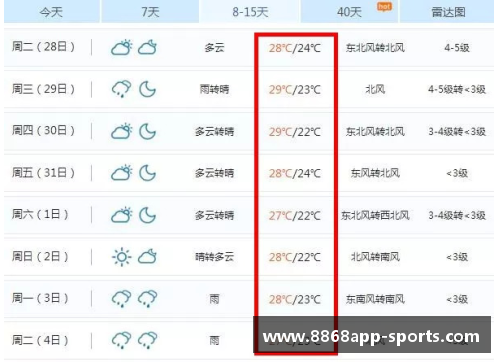500x362 pixels.
Task: Click daytime rain icon for 周三（29日）
Action: click(121, 89)
